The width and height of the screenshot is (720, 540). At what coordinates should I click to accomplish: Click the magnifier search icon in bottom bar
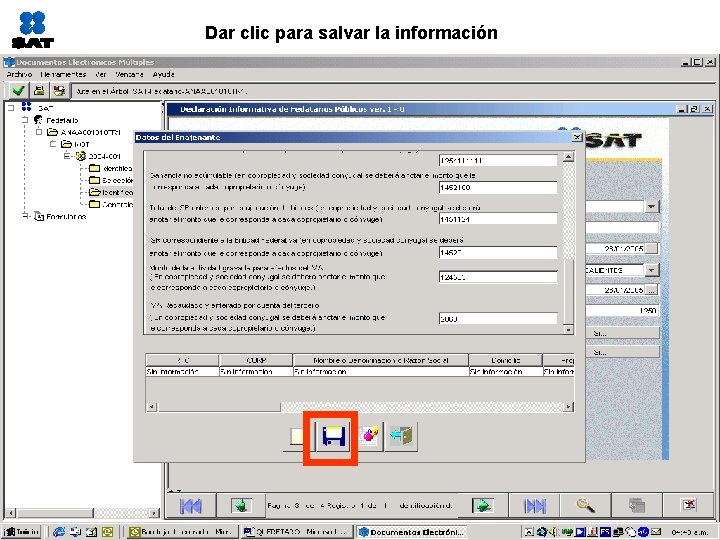tap(586, 506)
